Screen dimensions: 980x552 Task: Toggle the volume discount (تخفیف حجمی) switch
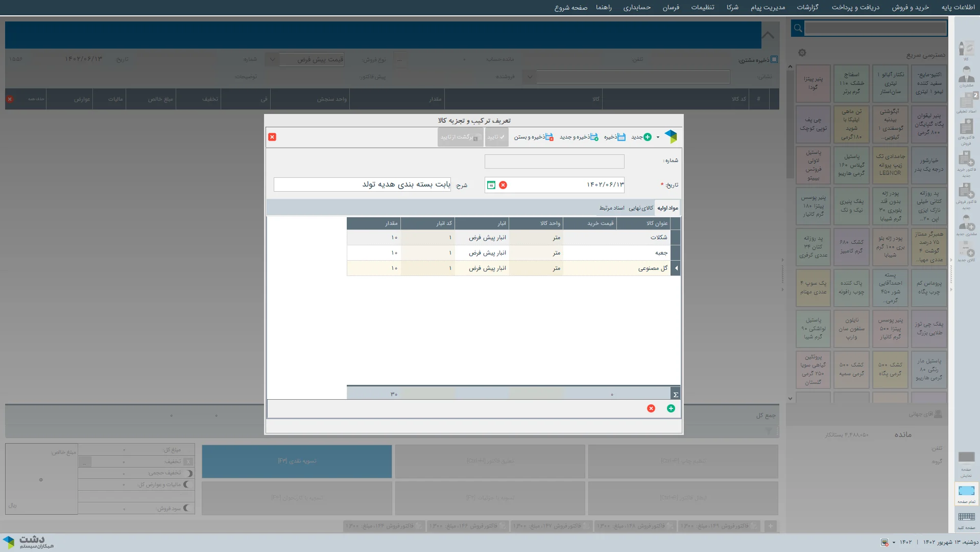[189, 473]
